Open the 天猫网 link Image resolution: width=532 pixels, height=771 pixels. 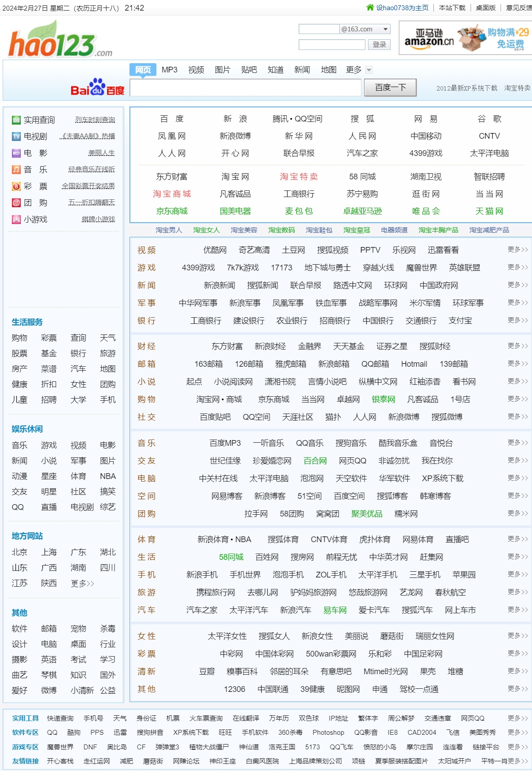[489, 211]
